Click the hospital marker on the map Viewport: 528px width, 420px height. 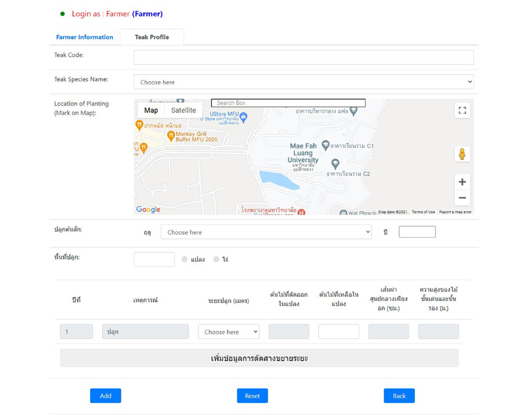click(x=301, y=212)
